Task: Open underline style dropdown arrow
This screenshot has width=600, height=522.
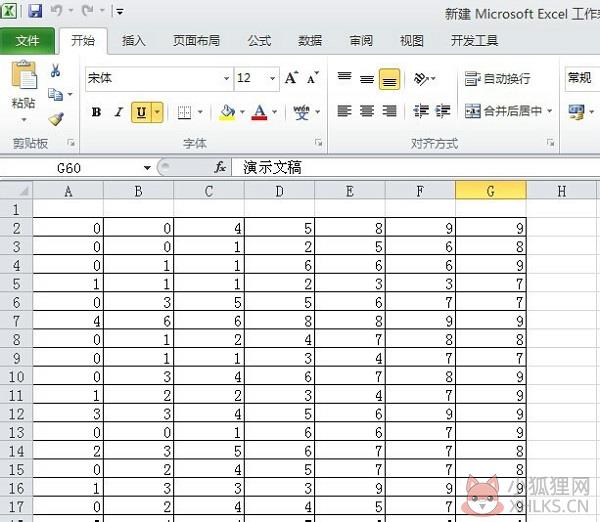Action: tap(157, 112)
